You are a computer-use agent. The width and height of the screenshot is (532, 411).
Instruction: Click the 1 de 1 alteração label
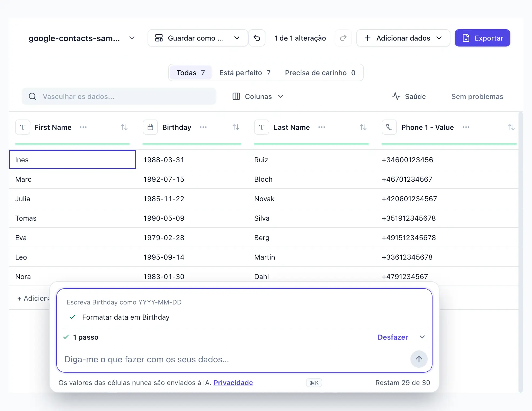coord(300,38)
